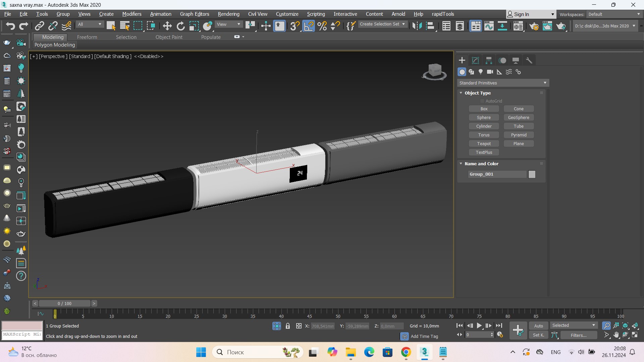Select the Lights creation category
644x362 pixels.
481,72
